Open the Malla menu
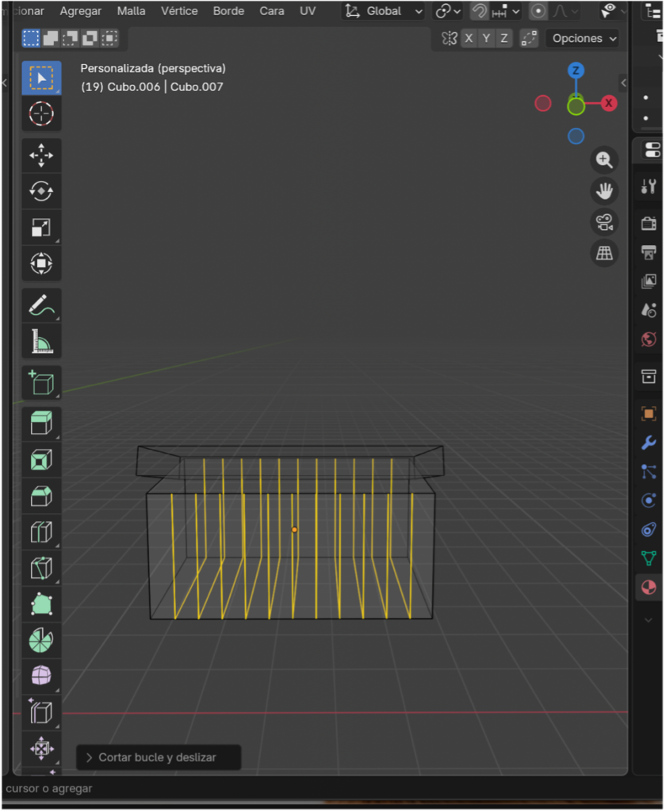This screenshot has height=812, width=666. click(131, 11)
